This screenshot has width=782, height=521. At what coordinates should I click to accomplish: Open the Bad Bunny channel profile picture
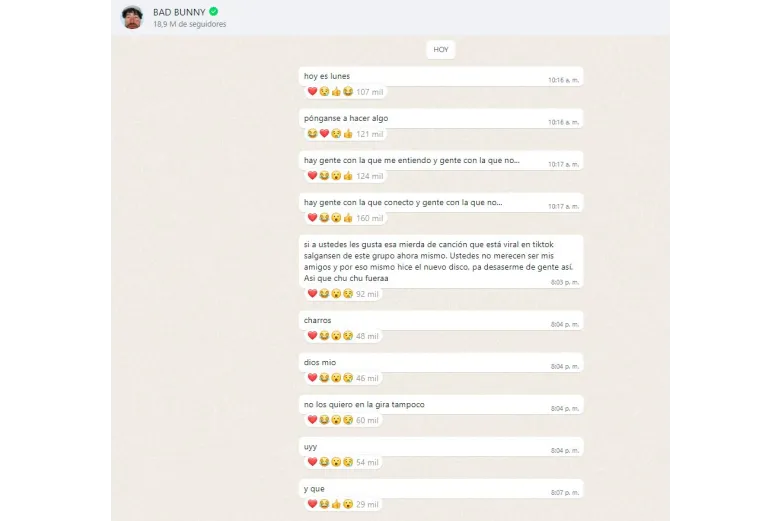point(132,17)
